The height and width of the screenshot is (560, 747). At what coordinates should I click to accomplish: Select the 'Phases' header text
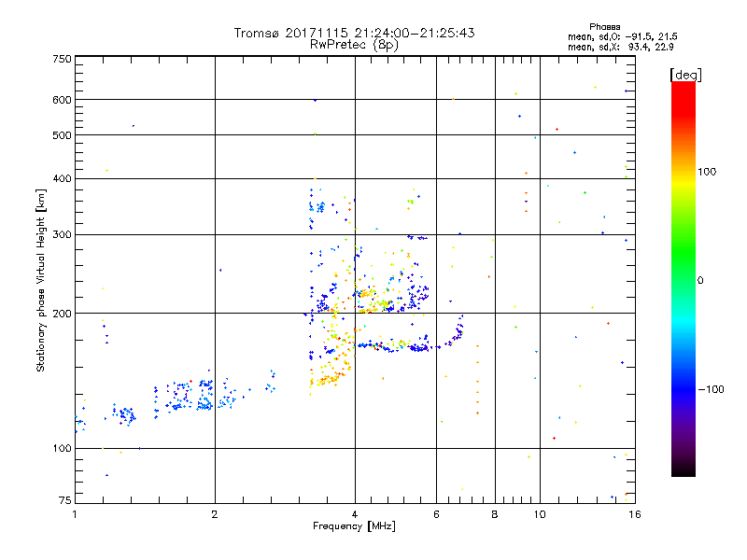coord(604,27)
